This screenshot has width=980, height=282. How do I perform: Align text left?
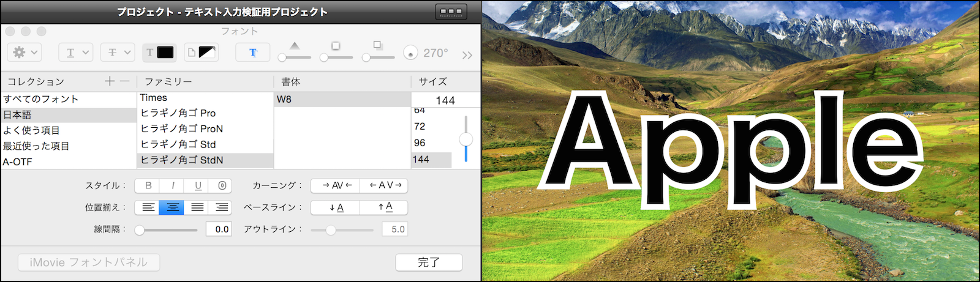coord(148,207)
